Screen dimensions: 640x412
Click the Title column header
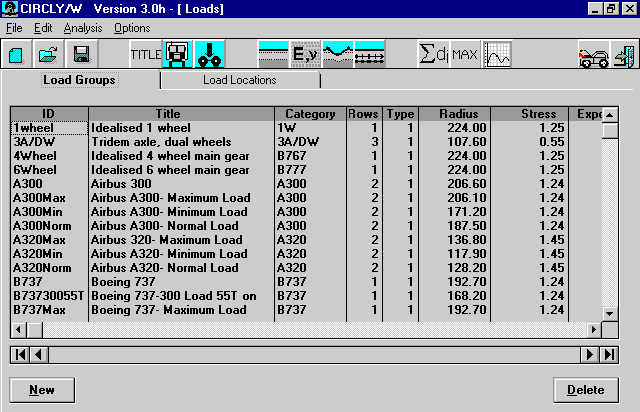(182, 114)
